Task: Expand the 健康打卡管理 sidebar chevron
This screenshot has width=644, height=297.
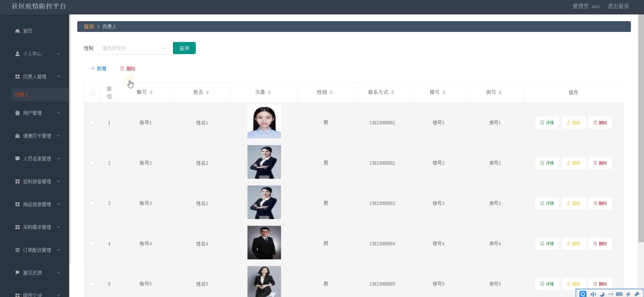Action: [58, 136]
